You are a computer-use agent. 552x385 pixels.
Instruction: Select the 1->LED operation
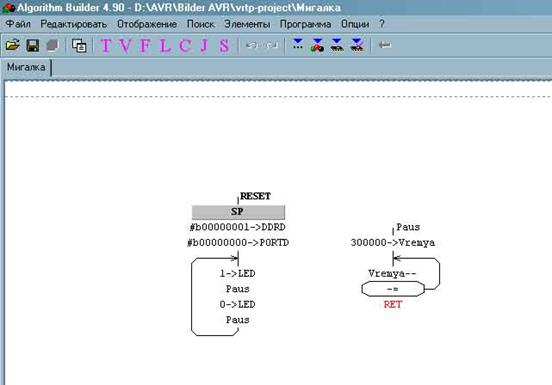pyautogui.click(x=238, y=273)
